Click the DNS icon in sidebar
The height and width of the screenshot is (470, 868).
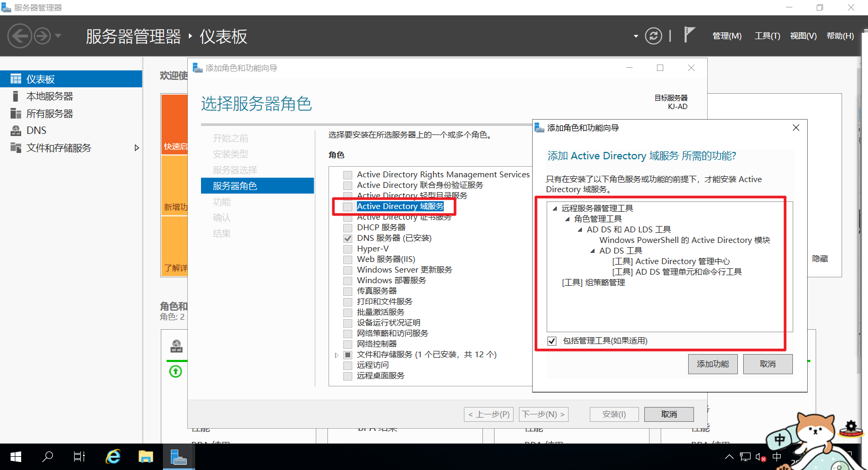[x=16, y=131]
